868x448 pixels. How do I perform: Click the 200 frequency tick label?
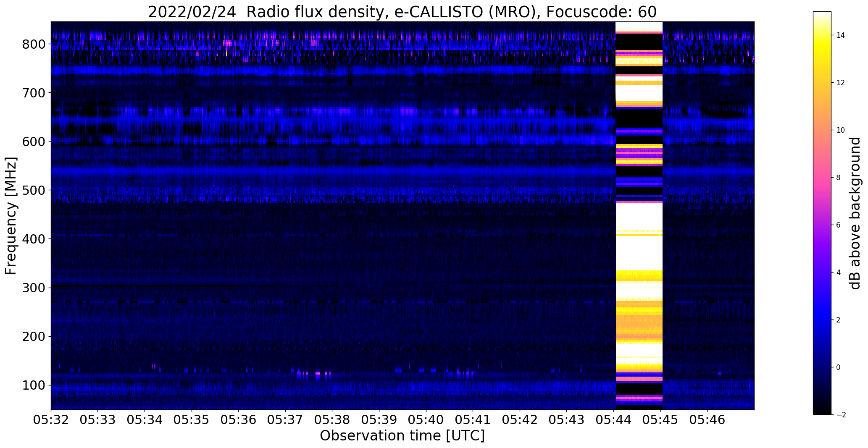pyautogui.click(x=34, y=336)
